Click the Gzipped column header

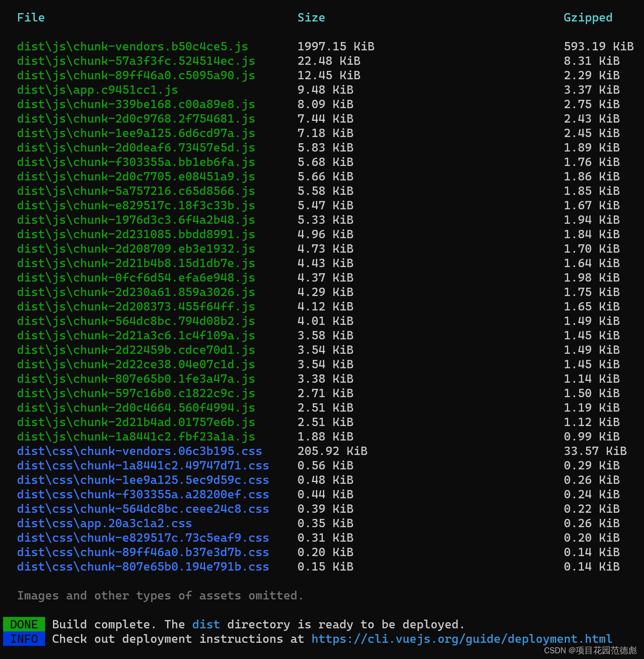pyautogui.click(x=588, y=18)
